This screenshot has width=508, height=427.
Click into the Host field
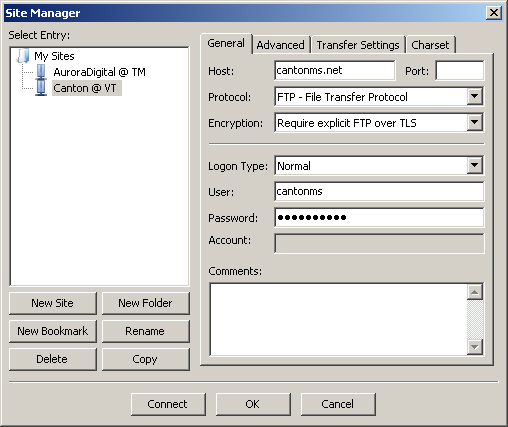[x=335, y=70]
